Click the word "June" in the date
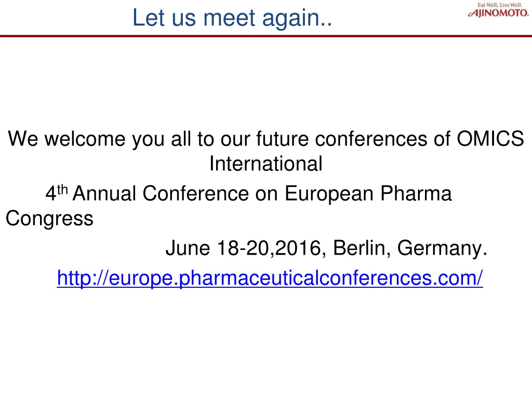Image resolution: width=532 pixels, height=399 pixels. click(187, 249)
